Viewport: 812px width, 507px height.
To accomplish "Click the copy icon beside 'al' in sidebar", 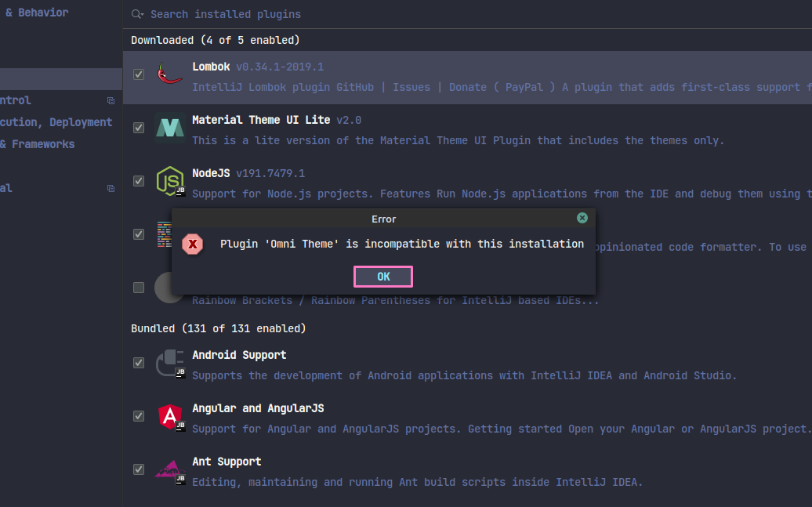I will [111, 189].
